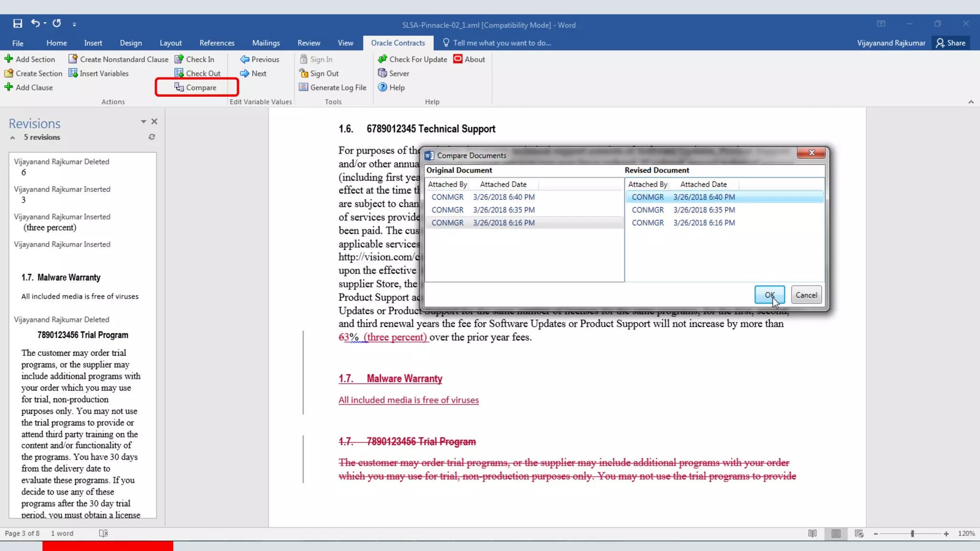Click the Server command
The image size is (980, 551).
click(x=393, y=73)
